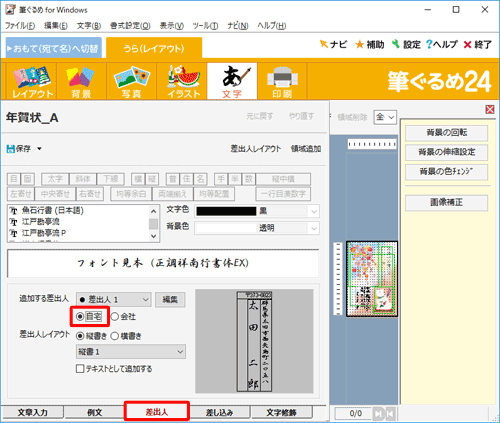This screenshot has height=423, width=500.
Task: Open 書式設定 menu
Action: (130, 26)
